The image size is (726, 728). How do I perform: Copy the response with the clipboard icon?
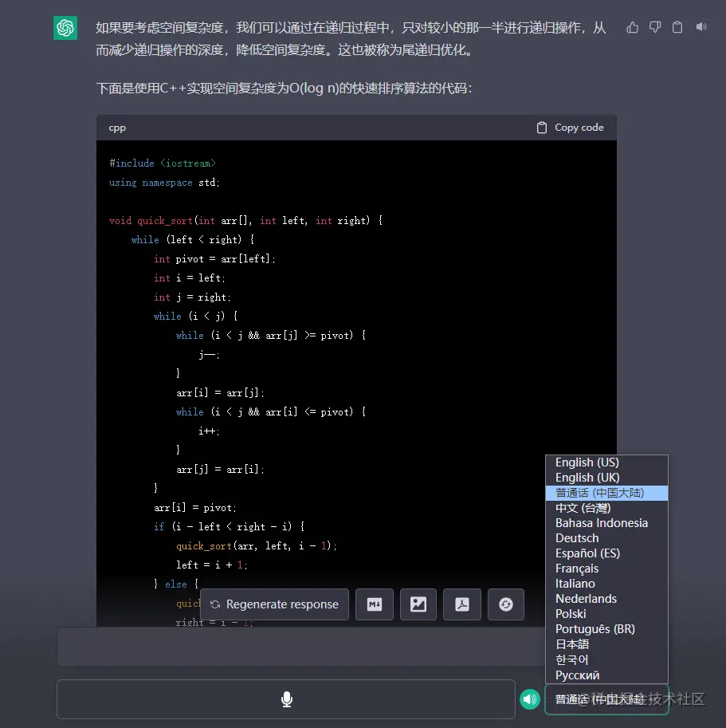(x=677, y=27)
